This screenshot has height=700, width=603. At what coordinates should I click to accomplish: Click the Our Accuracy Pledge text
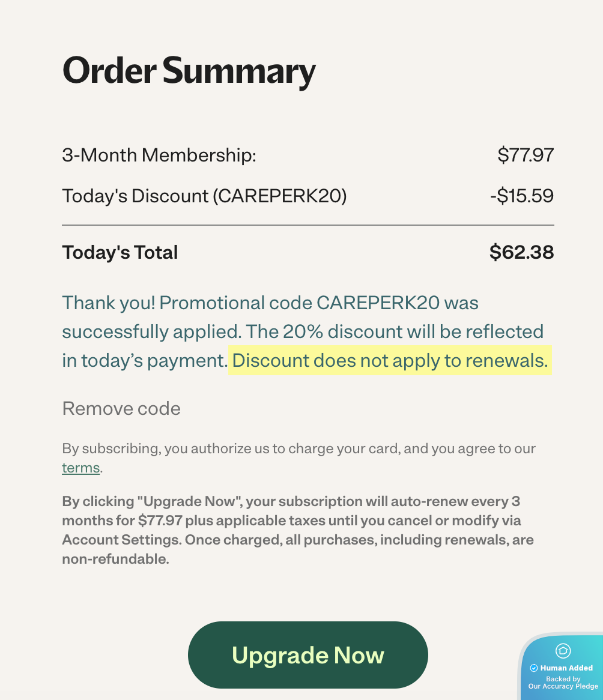563,686
